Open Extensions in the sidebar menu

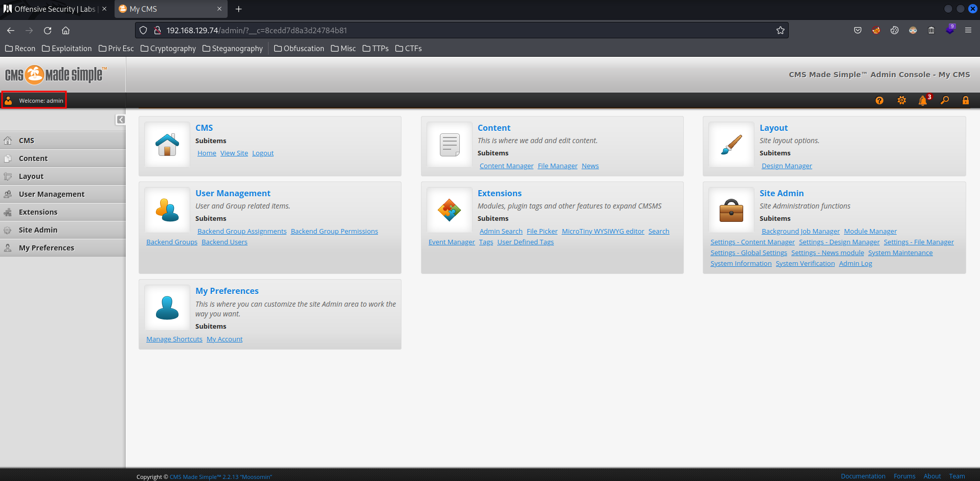click(62, 212)
